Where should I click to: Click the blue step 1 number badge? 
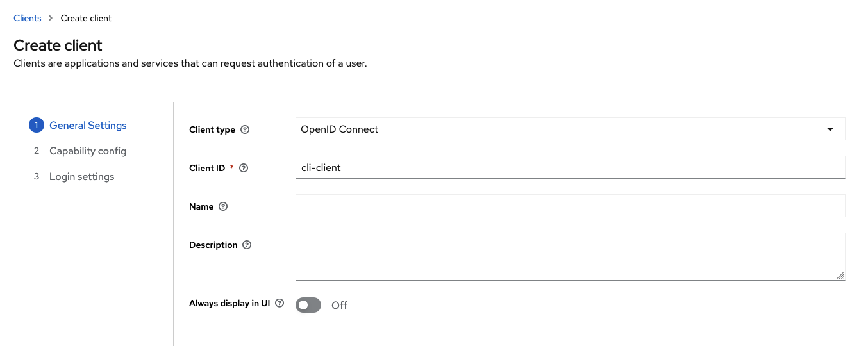37,125
